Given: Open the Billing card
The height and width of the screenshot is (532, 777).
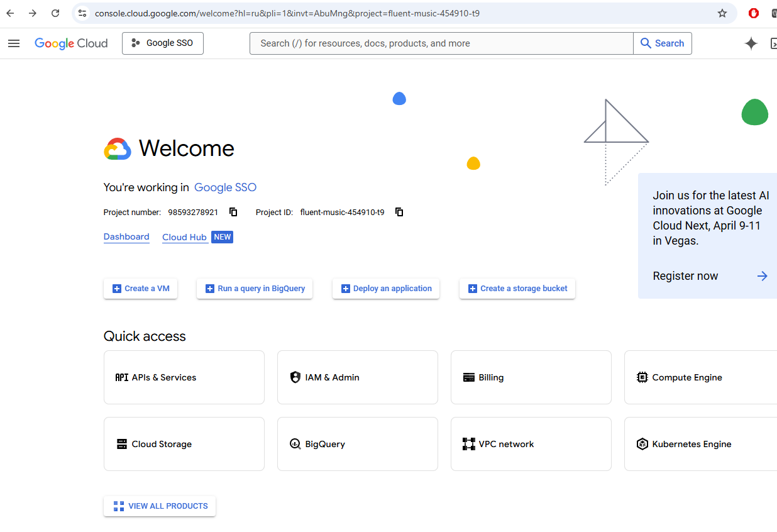Looking at the screenshot, I should coord(531,377).
